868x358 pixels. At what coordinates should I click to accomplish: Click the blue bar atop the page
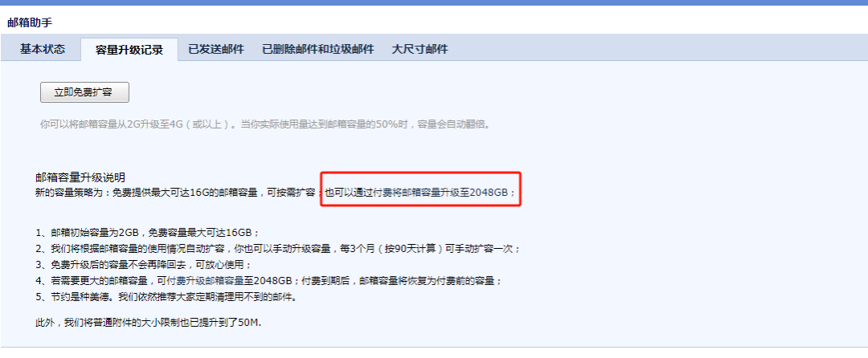coord(434,2)
